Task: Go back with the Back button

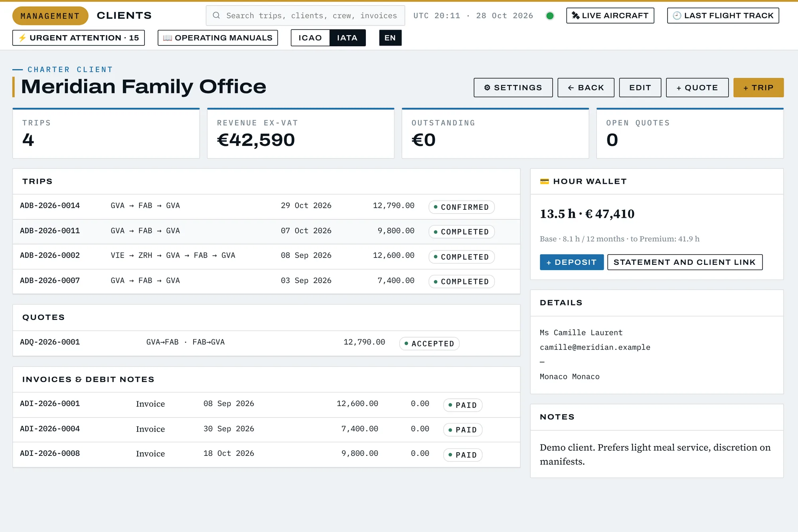Action: pos(586,88)
